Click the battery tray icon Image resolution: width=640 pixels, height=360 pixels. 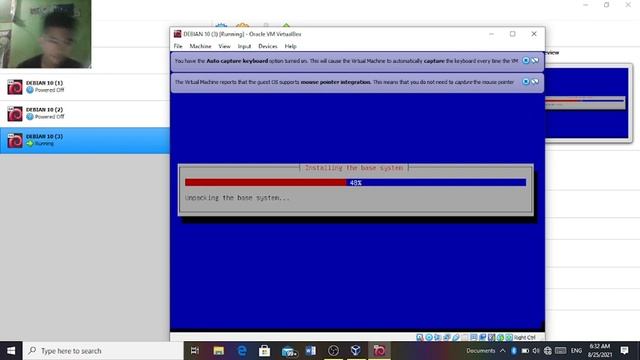[525, 351]
